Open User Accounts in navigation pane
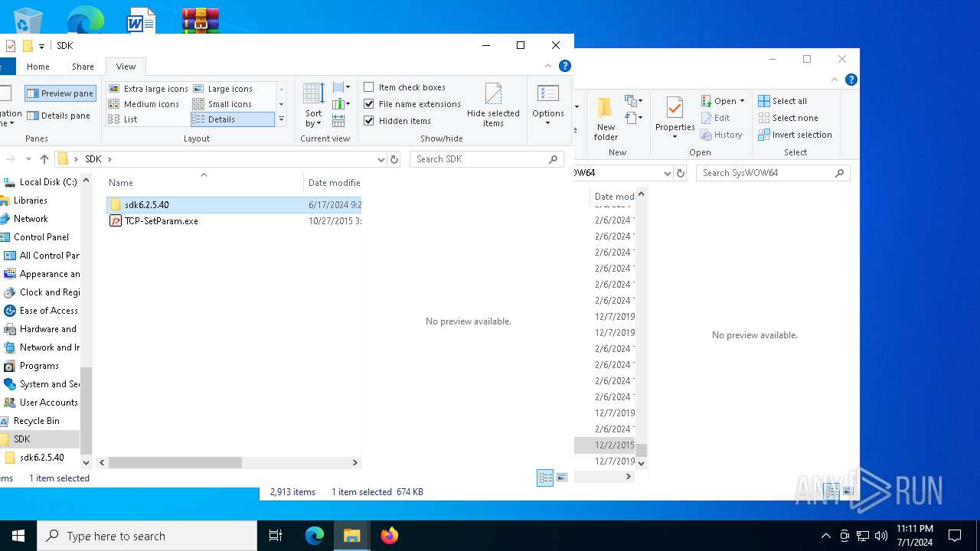This screenshot has height=551, width=980. [48, 403]
